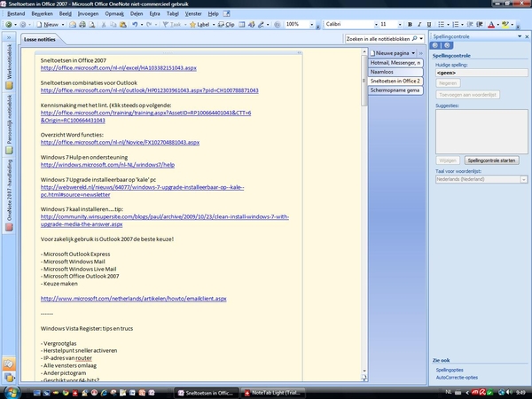532x399 pixels.
Task: Open the AutoCorrectie-opties link
Action: click(457, 378)
